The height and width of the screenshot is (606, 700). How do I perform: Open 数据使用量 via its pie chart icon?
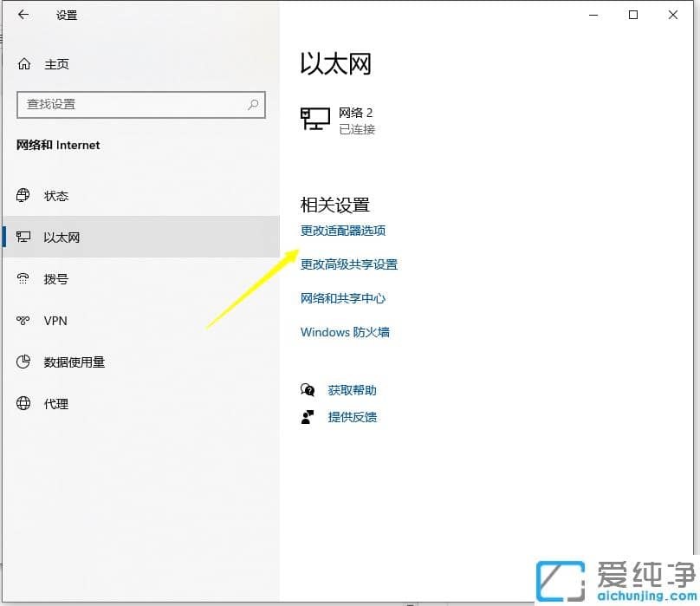(x=23, y=362)
